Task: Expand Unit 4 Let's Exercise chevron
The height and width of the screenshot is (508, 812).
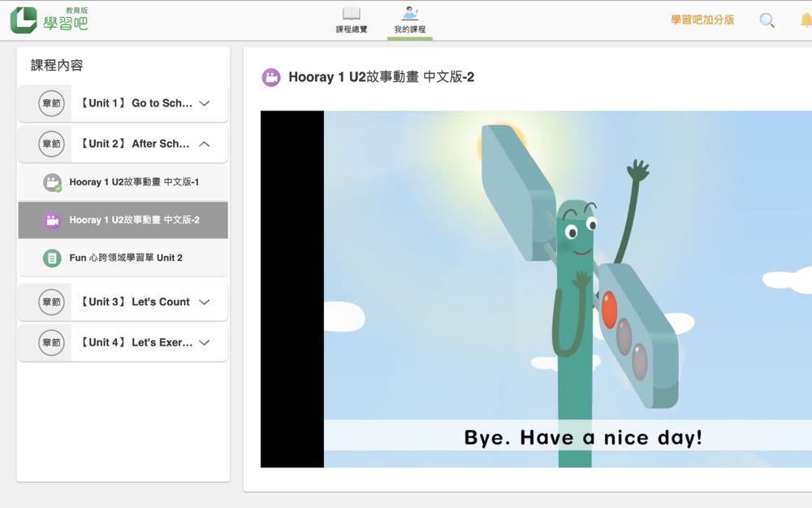Action: [205, 342]
